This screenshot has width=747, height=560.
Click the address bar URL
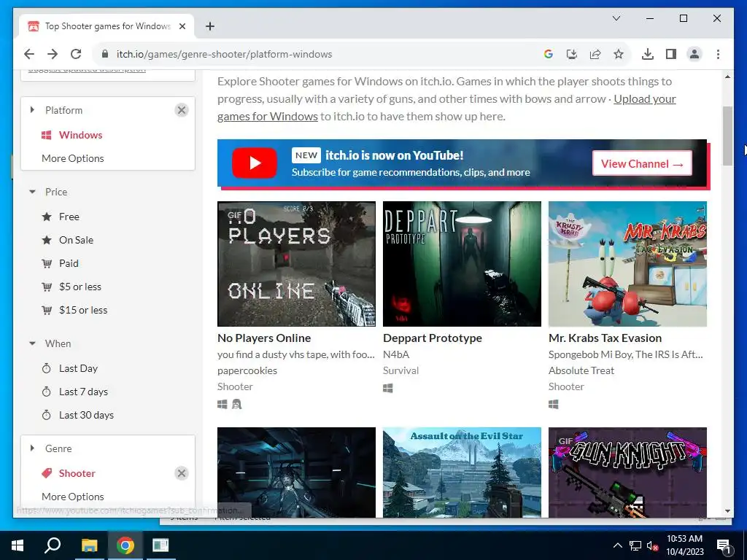click(x=225, y=54)
